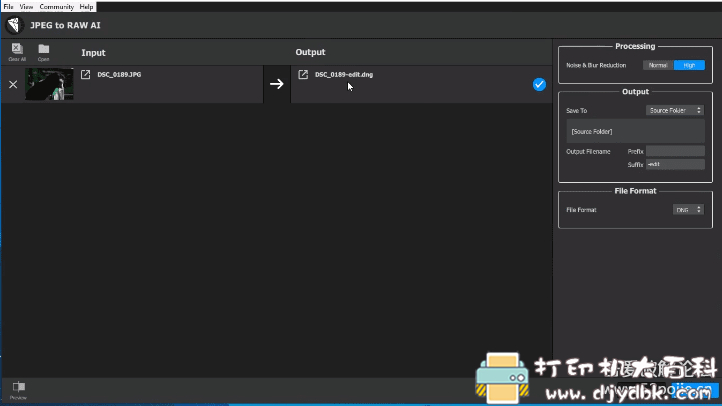Click the DSC_0189-edit.dng filename text

point(344,75)
